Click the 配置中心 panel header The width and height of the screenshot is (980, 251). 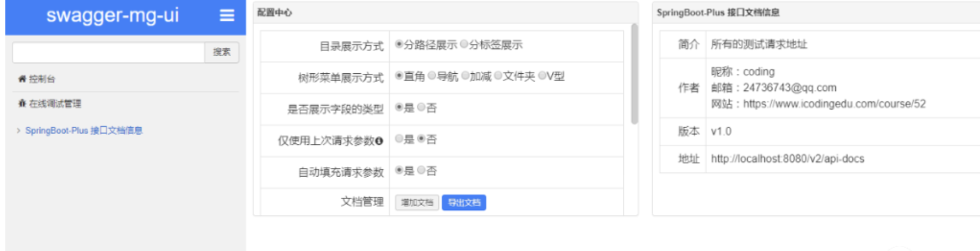point(446,12)
